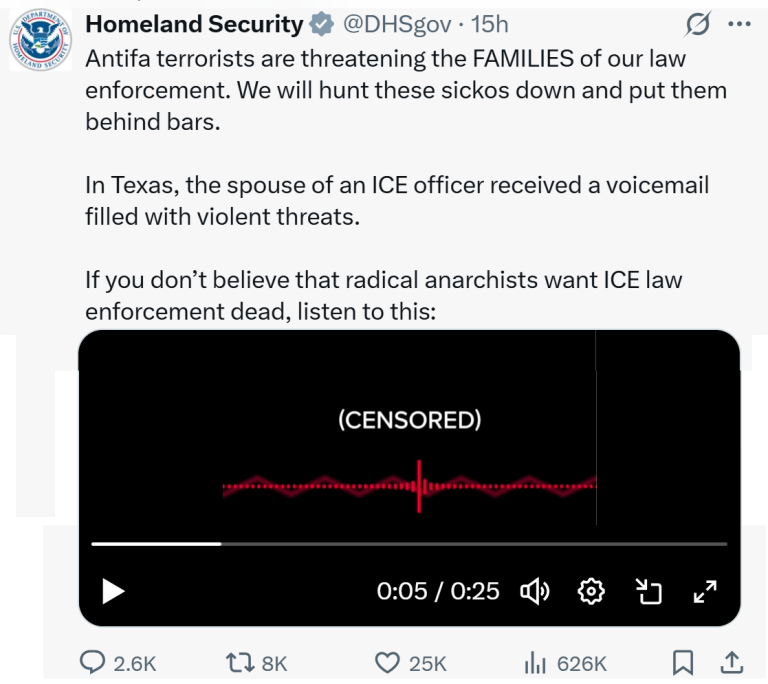
Task: Play the voicemail video
Action: [114, 591]
